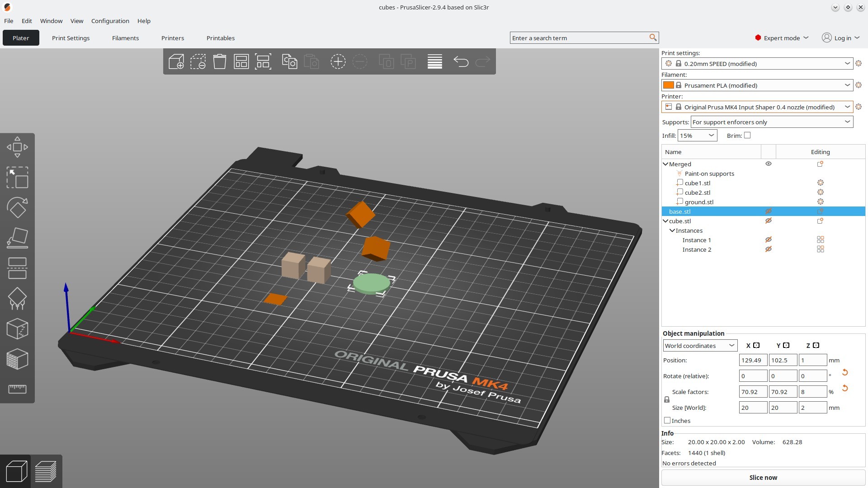Select the Cut tool in left toolbar
Viewport: 868px width, 488px height.
[17, 268]
